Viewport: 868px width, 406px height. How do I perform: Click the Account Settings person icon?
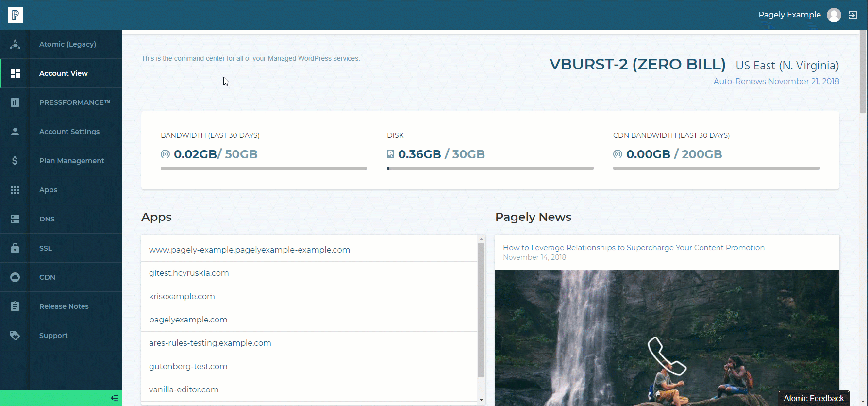click(x=15, y=132)
